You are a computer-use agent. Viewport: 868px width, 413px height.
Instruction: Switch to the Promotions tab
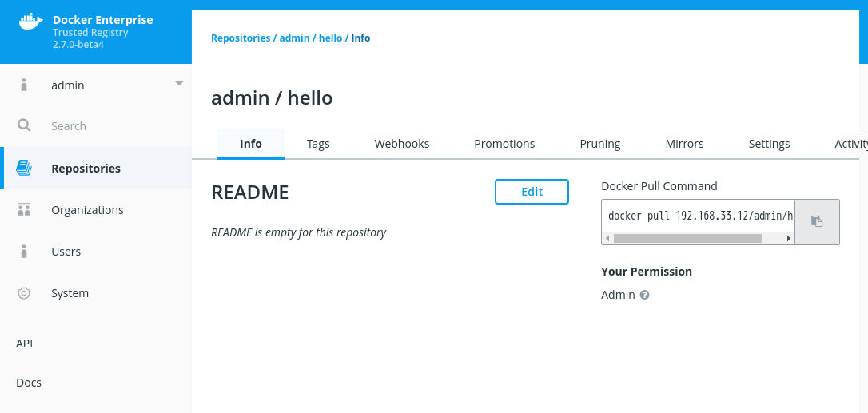click(x=504, y=144)
